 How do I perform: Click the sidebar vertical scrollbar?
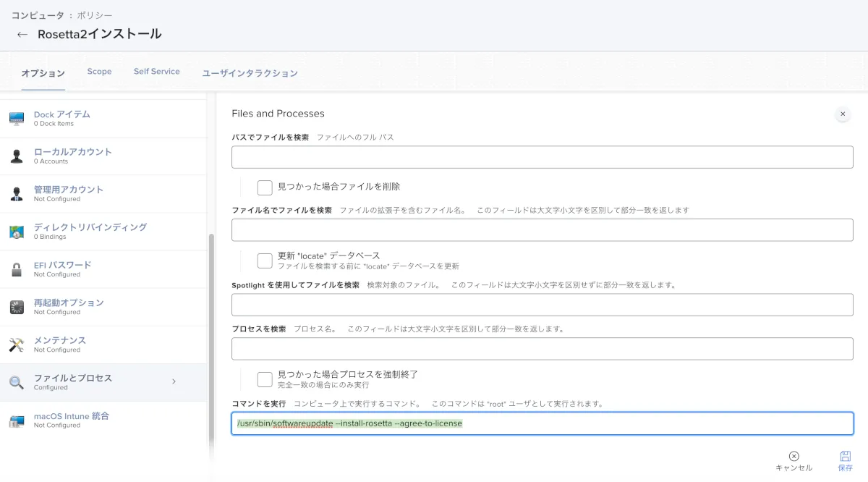pyautogui.click(x=211, y=340)
